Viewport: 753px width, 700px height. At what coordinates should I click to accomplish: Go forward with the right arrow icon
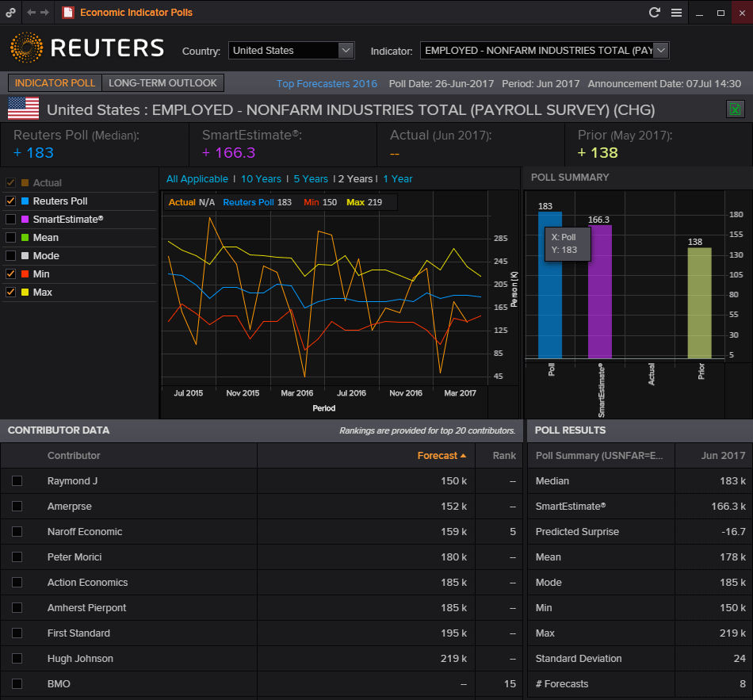pyautogui.click(x=44, y=13)
